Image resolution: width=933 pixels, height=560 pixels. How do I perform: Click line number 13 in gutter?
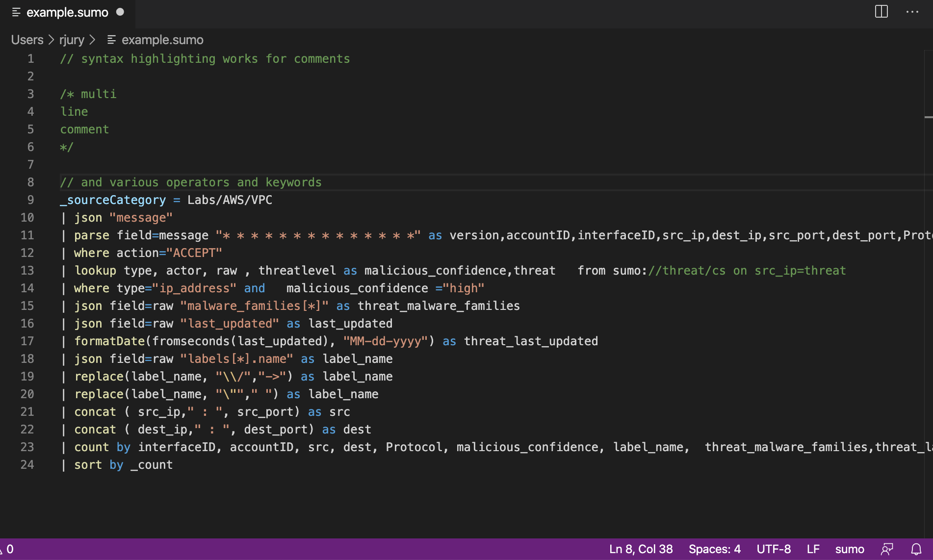point(27,271)
